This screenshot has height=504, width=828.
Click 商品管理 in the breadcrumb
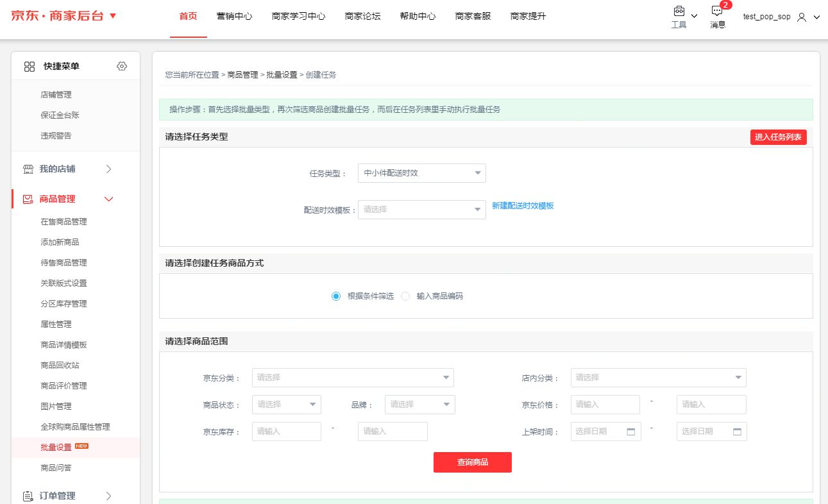coord(243,75)
